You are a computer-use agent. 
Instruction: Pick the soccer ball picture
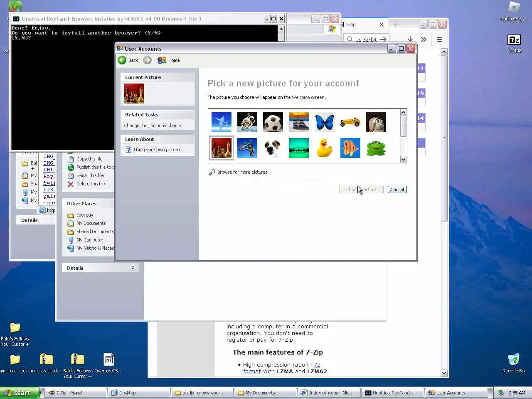(273, 122)
